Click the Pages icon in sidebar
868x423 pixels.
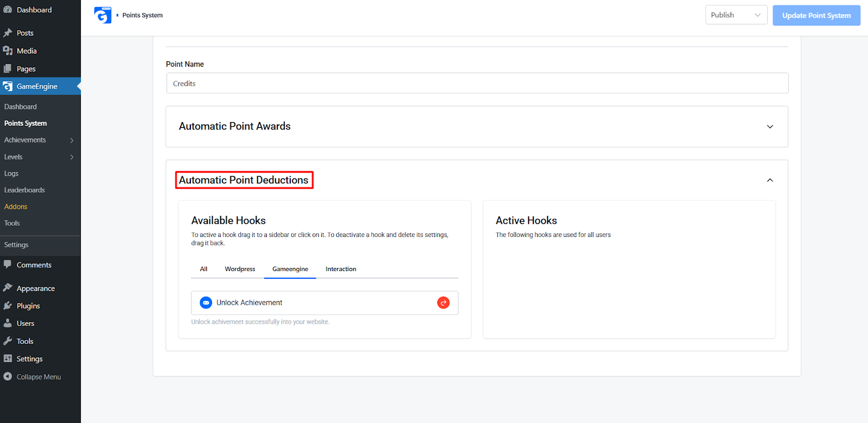pyautogui.click(x=8, y=69)
